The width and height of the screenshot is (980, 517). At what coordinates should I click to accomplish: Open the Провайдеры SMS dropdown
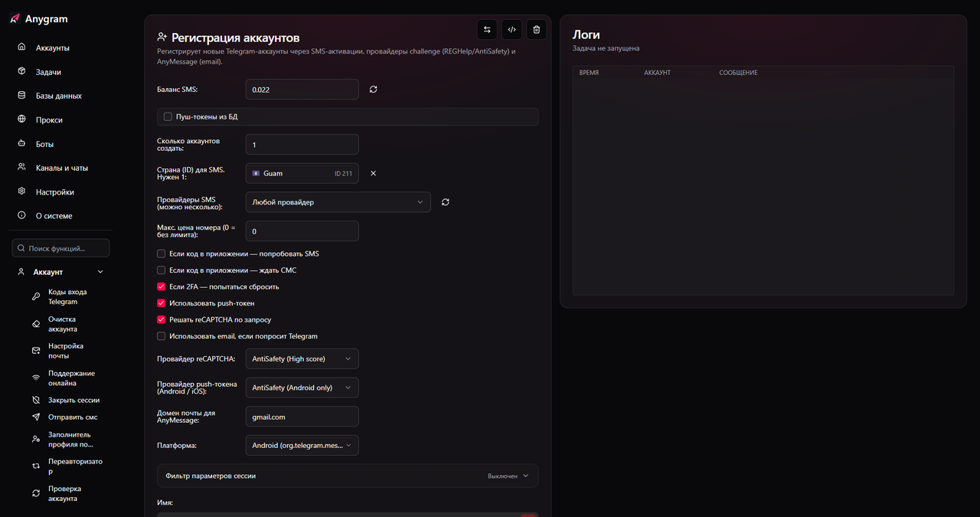pyautogui.click(x=338, y=202)
